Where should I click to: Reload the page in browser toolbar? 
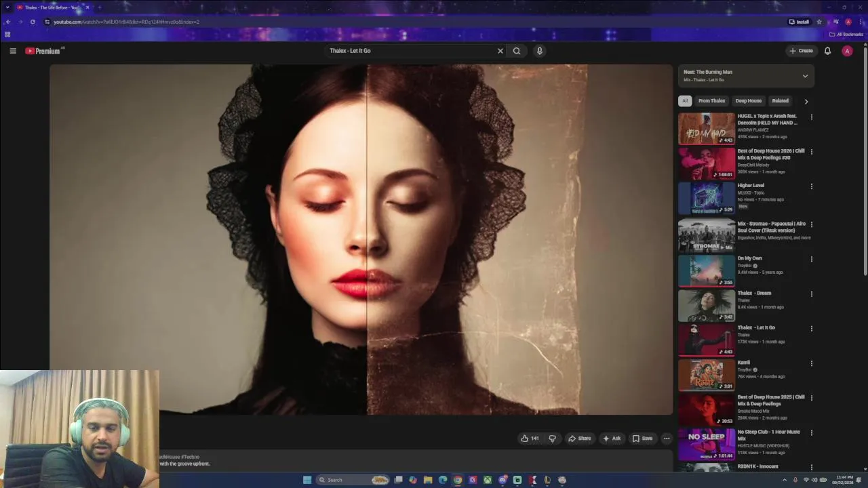33,22
